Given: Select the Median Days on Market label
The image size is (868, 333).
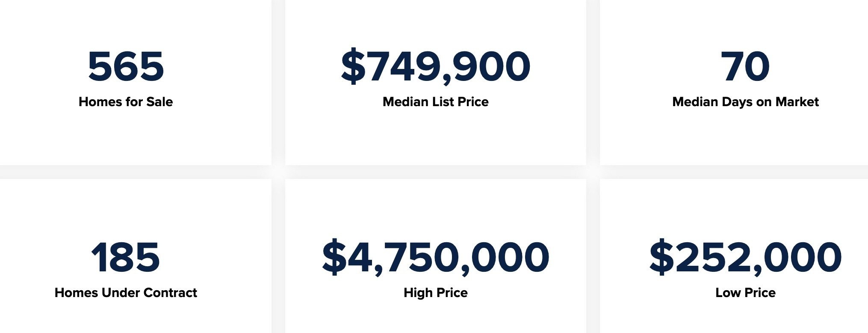Looking at the screenshot, I should (745, 102).
